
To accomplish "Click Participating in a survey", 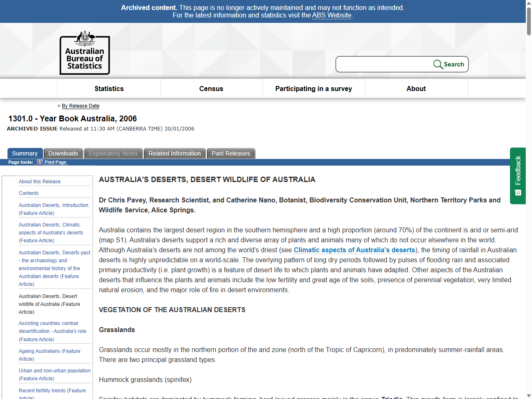I will point(313,89).
